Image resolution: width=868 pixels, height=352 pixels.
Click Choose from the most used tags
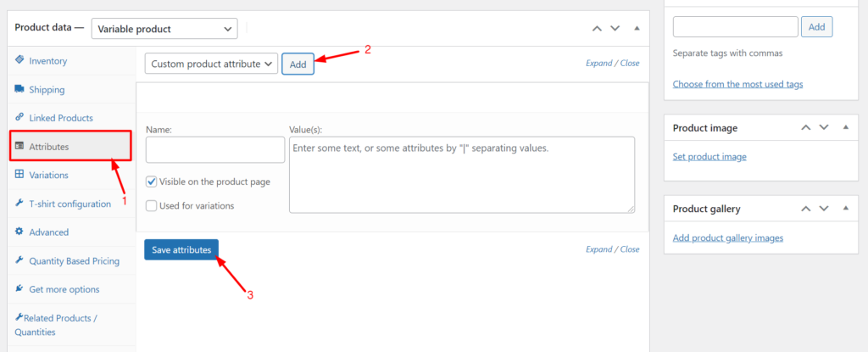(737, 84)
